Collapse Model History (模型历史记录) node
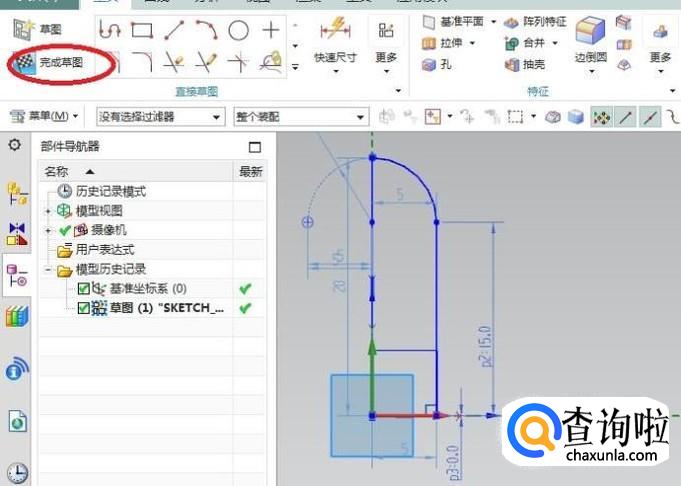 point(48,270)
